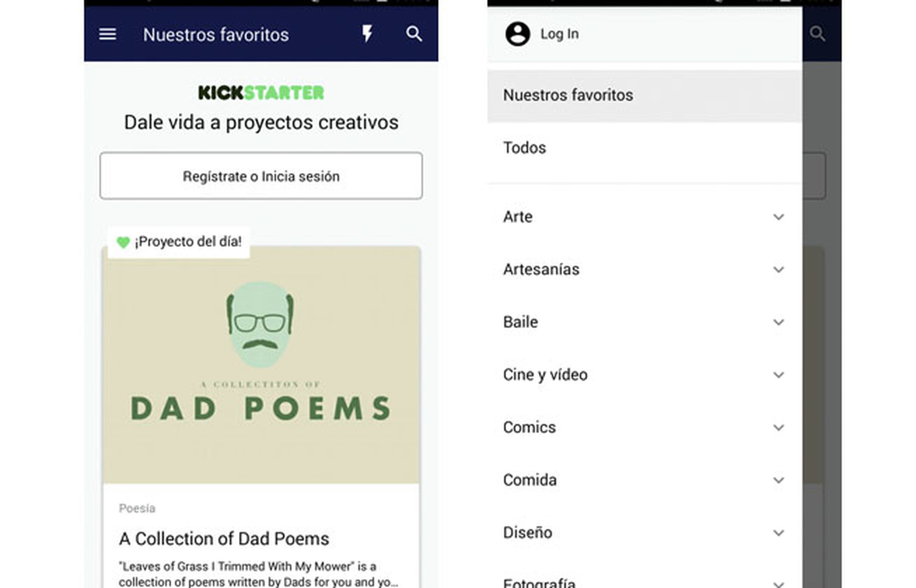Expand the Artesanías chevron
The width and height of the screenshot is (916, 588).
pos(779,270)
